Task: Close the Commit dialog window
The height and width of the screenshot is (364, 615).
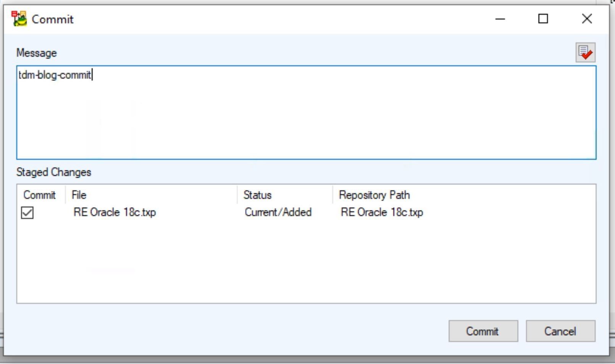Action: 587,19
